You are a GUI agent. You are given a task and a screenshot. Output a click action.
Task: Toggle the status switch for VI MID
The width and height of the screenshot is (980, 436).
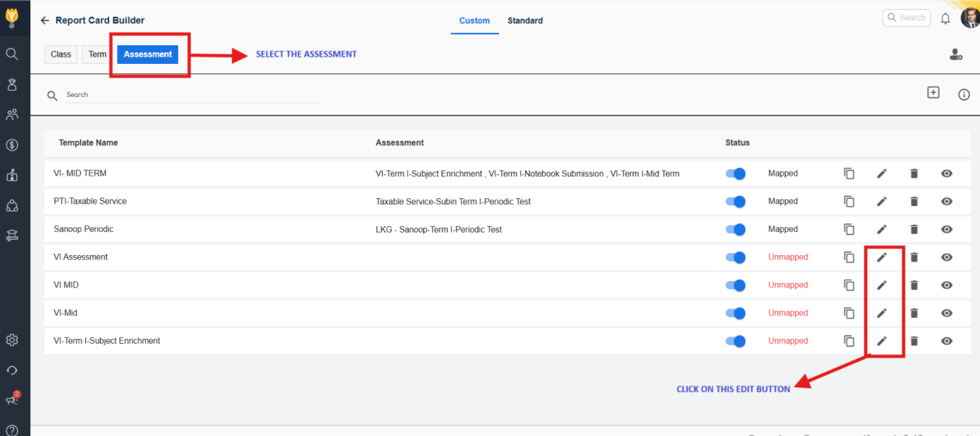[736, 285]
